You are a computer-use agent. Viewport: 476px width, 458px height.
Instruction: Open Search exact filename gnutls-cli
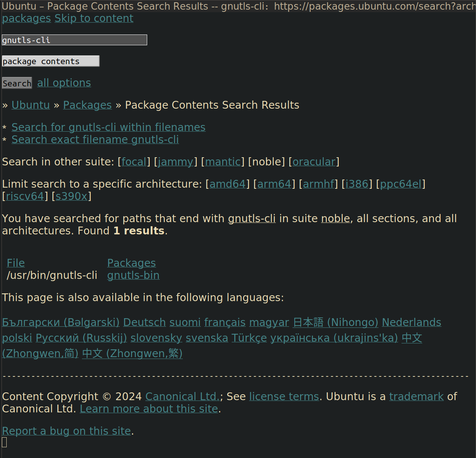tap(95, 140)
